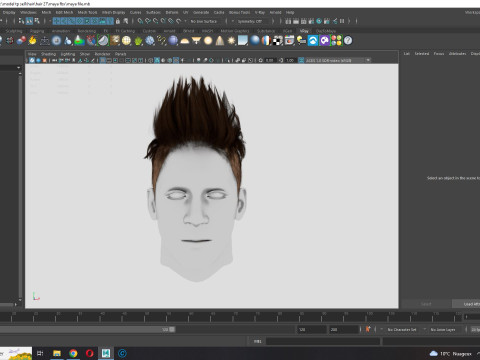Open the Display menu in the menu bar

9,12
